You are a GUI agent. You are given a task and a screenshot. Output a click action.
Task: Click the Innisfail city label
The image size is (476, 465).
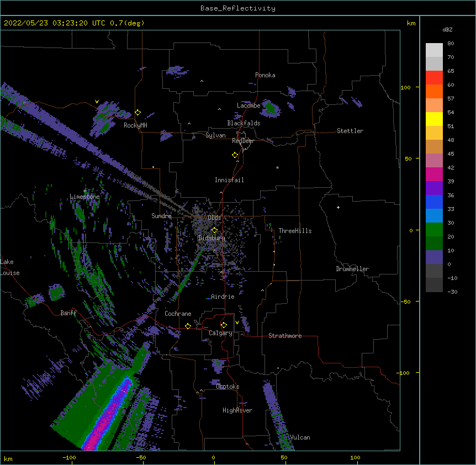click(x=229, y=180)
